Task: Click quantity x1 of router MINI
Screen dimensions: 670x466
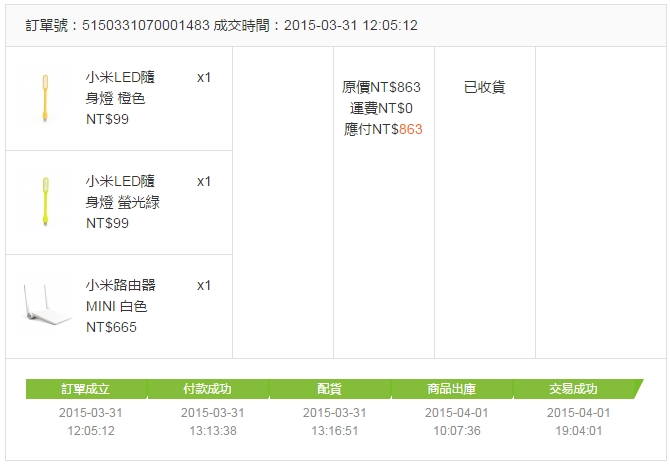Action: click(204, 285)
